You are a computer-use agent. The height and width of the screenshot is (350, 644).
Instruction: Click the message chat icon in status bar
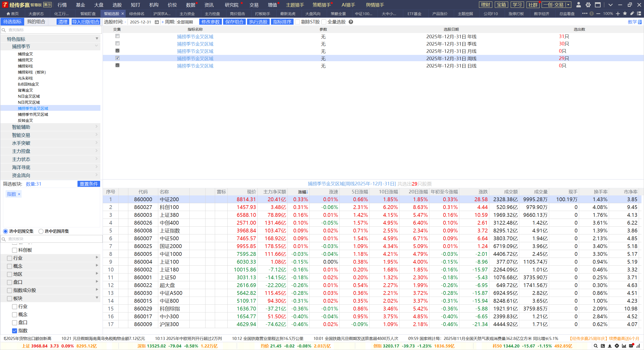[631, 346]
